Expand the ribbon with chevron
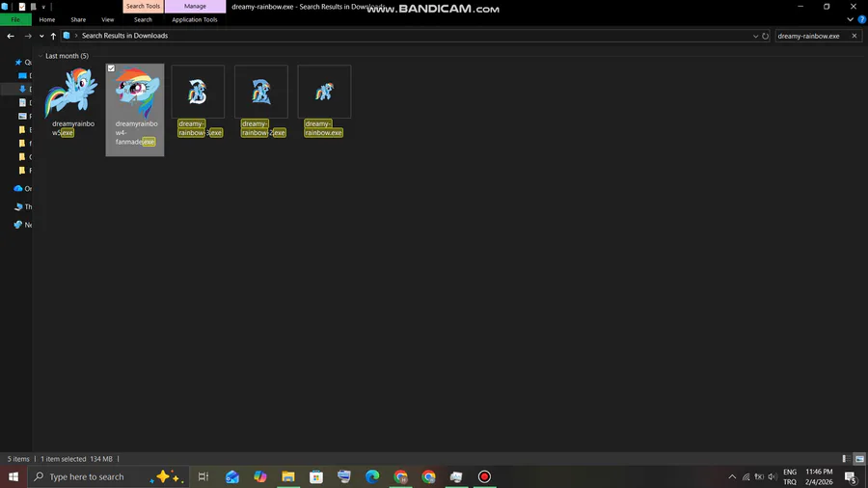 [x=851, y=19]
